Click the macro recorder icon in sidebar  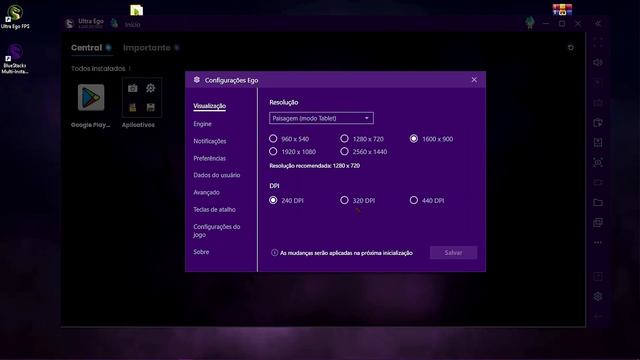point(598,122)
